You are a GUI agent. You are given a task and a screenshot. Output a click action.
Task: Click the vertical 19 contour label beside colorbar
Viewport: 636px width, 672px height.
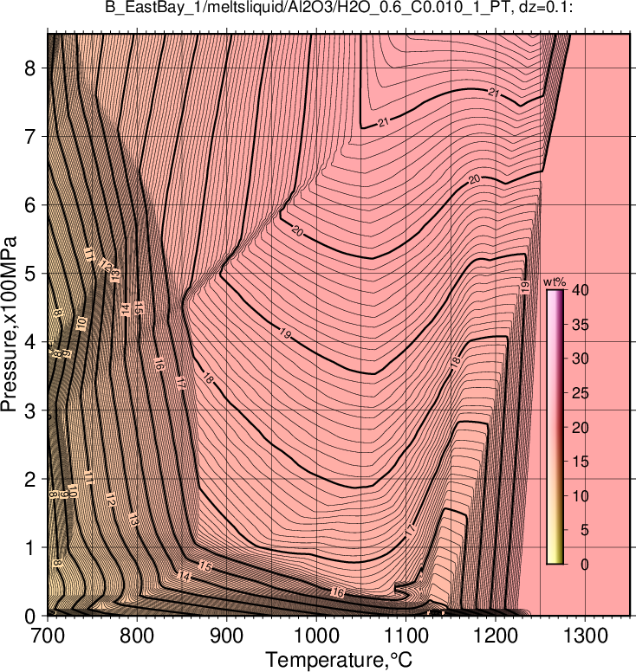click(525, 288)
